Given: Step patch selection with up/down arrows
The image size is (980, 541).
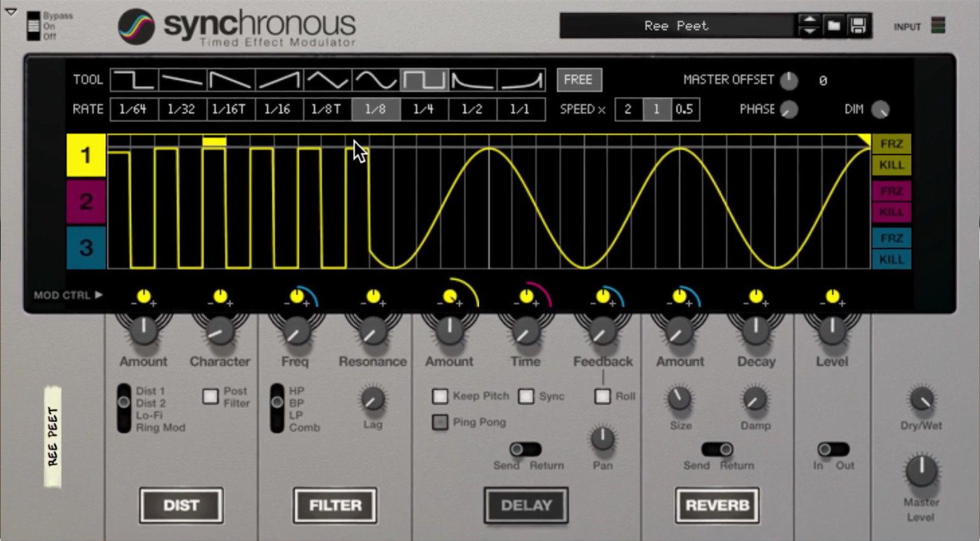Looking at the screenshot, I should click(809, 26).
